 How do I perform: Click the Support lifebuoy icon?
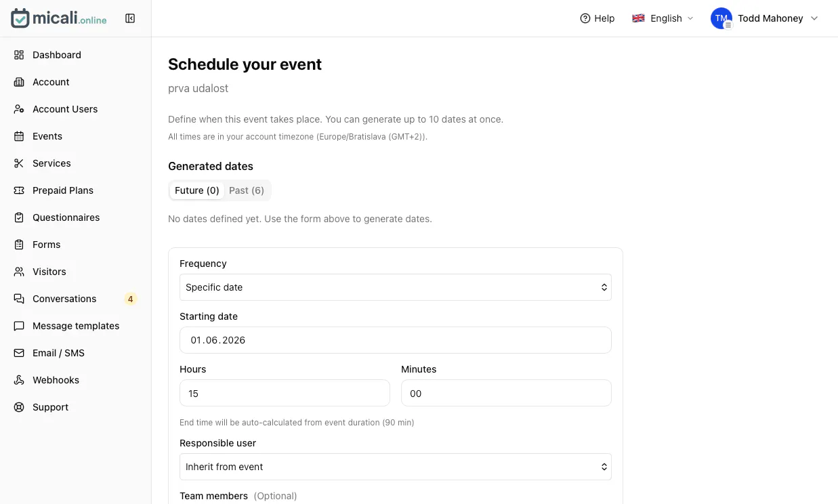[19, 407]
